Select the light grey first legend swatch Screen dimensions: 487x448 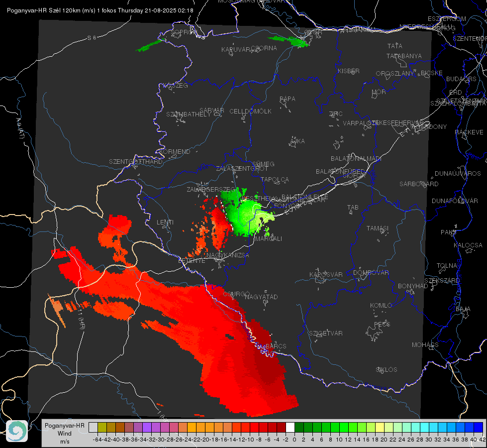(x=93, y=427)
